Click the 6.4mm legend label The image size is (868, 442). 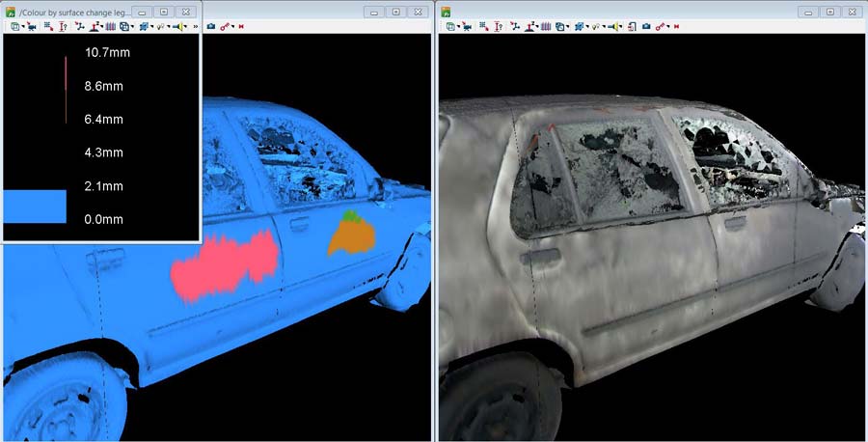click(103, 119)
